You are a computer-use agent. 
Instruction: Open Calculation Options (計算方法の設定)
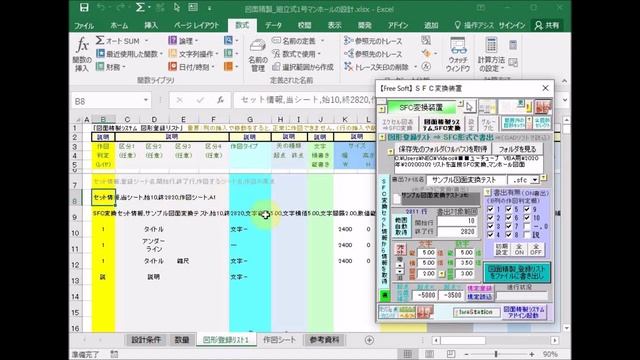click(491, 54)
